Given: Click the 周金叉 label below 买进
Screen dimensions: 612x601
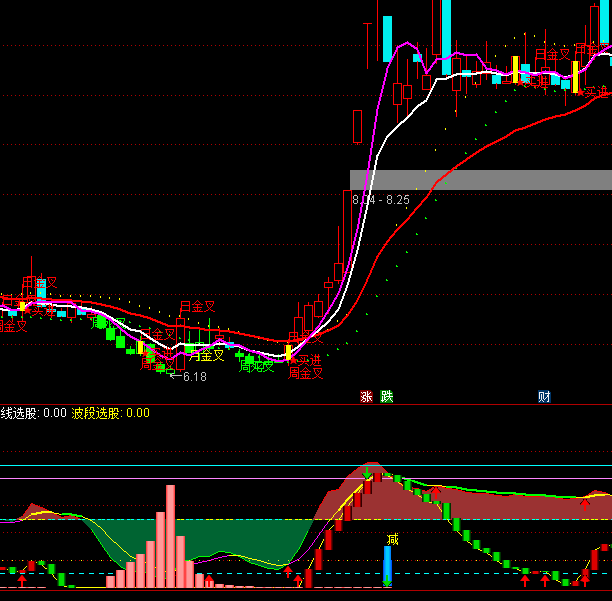Looking at the screenshot, I should coord(306,374).
